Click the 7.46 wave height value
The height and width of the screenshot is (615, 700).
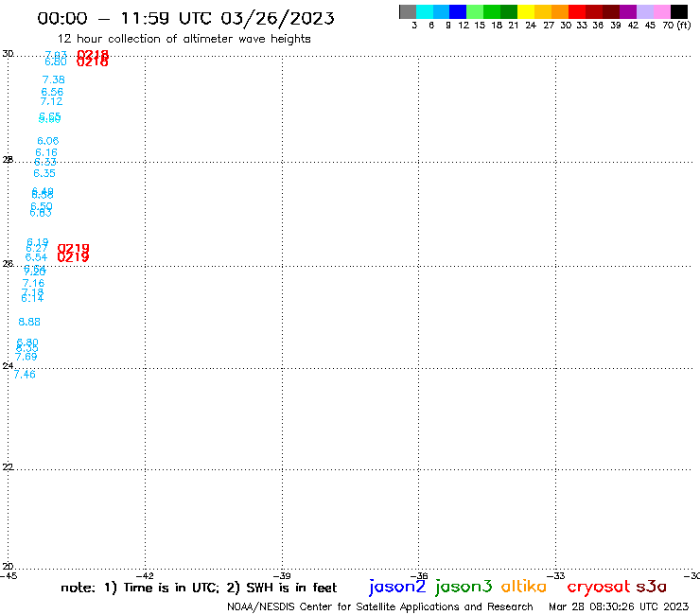(x=25, y=375)
